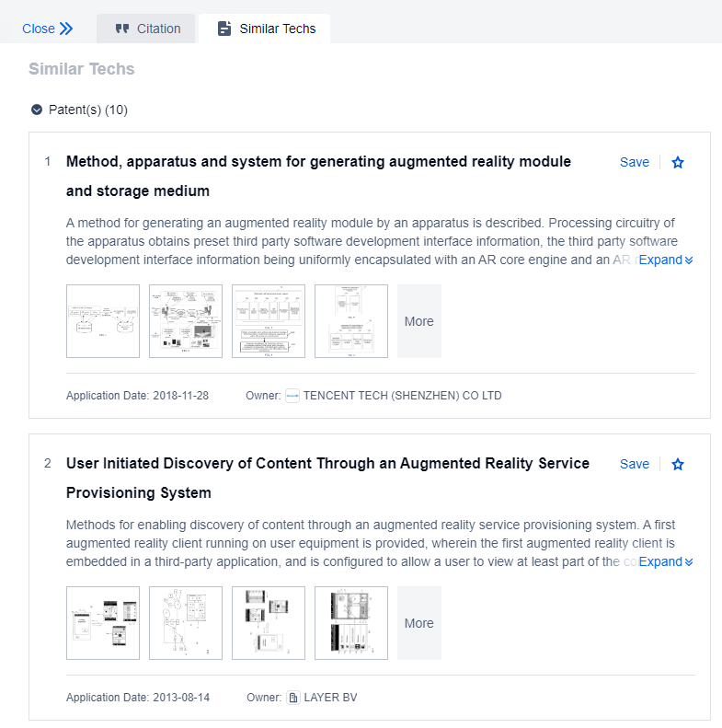Click the Tencent owner logo icon
Screen dimensions: 722x728
(292, 396)
